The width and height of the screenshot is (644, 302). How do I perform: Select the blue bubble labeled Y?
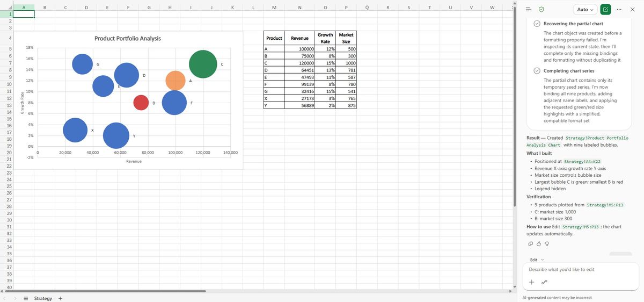coord(116,135)
